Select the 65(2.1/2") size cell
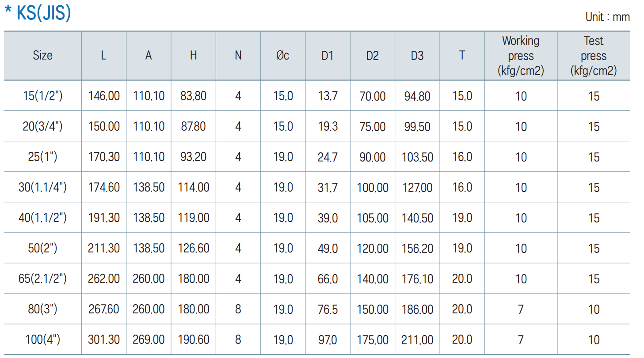The width and height of the screenshot is (644, 358). 42,279
